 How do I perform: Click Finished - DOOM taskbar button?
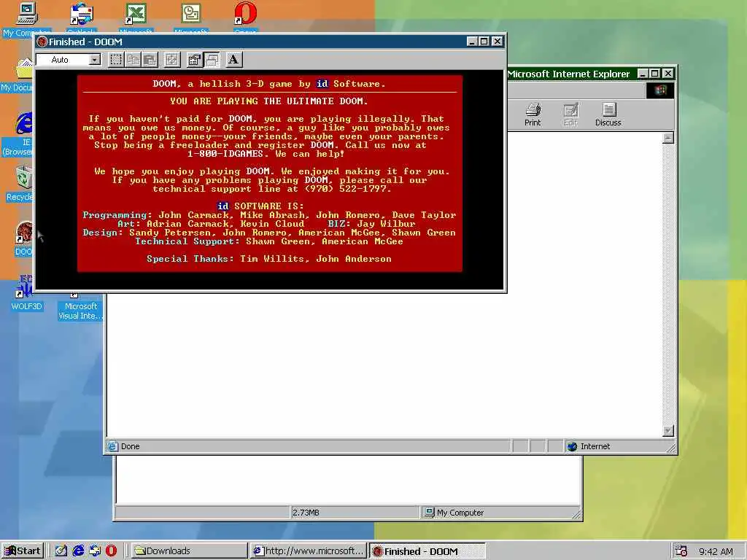click(427, 551)
